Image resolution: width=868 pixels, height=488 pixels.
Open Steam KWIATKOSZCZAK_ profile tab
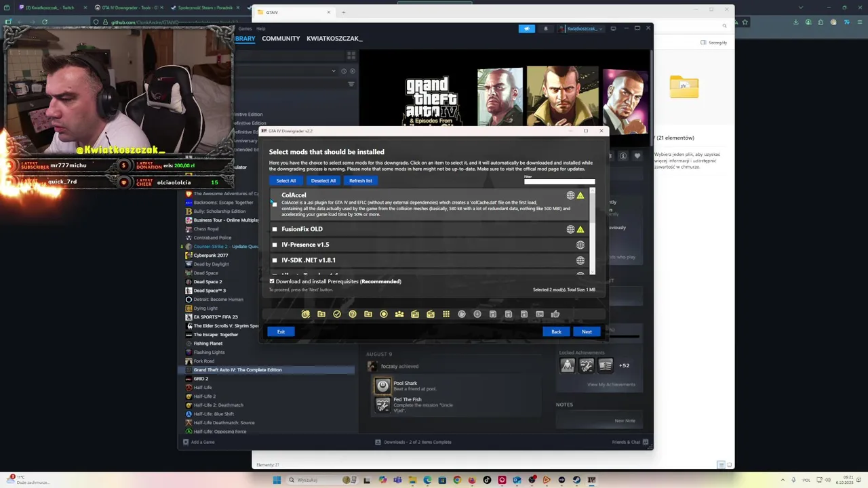(334, 39)
